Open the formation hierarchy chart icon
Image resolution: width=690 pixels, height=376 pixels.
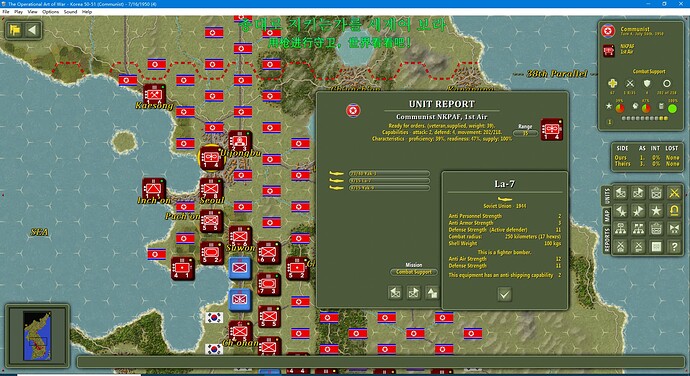(x=621, y=229)
